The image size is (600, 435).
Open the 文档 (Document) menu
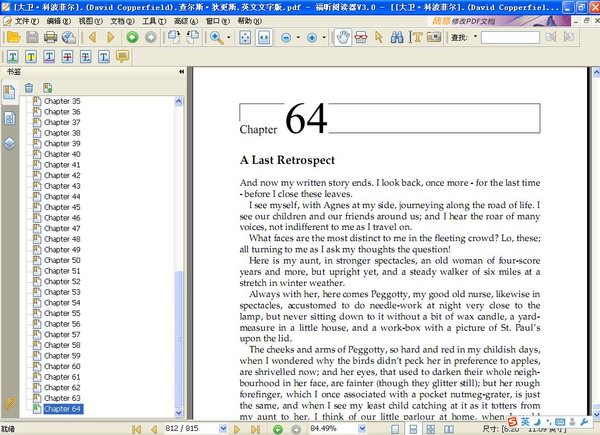point(122,21)
